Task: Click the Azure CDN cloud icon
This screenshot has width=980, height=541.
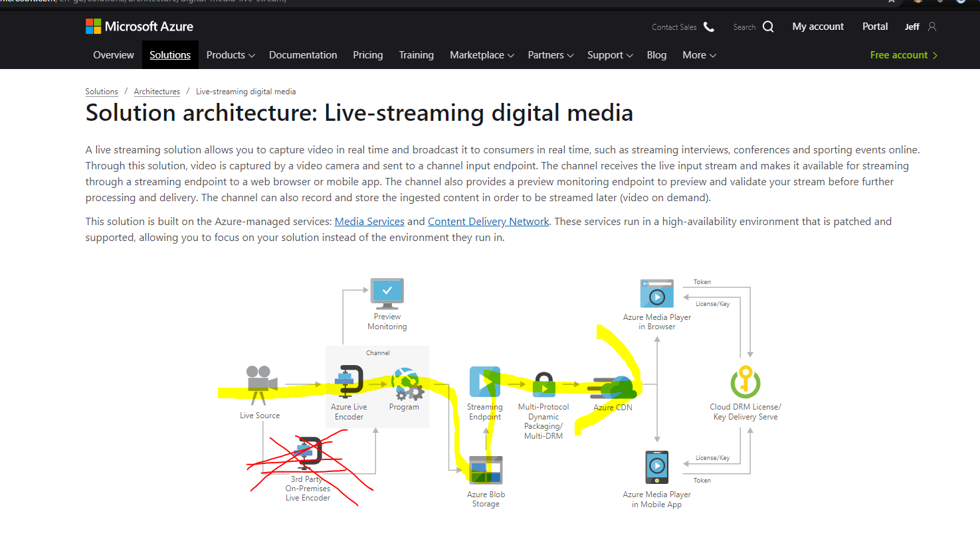Action: (x=612, y=387)
